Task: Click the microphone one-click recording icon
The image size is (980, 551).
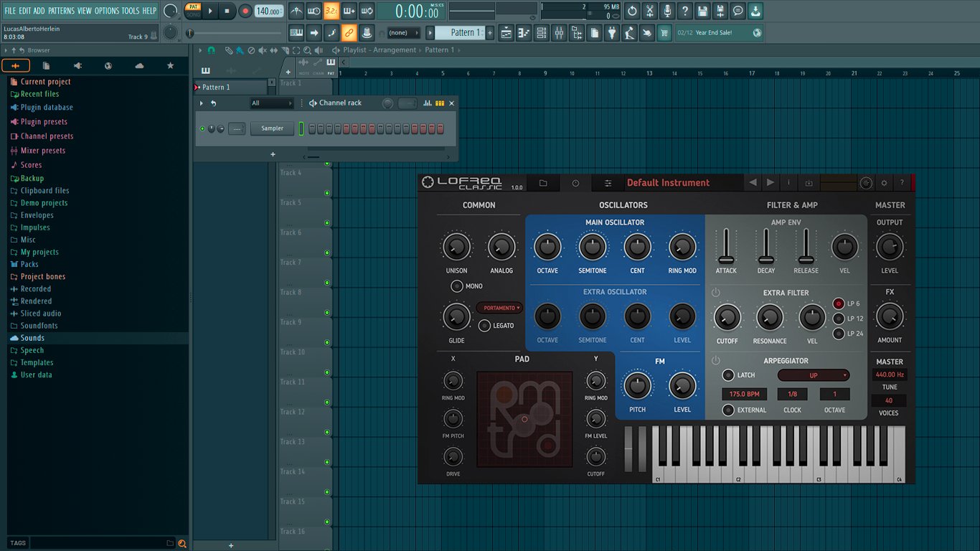Action: [x=667, y=11]
